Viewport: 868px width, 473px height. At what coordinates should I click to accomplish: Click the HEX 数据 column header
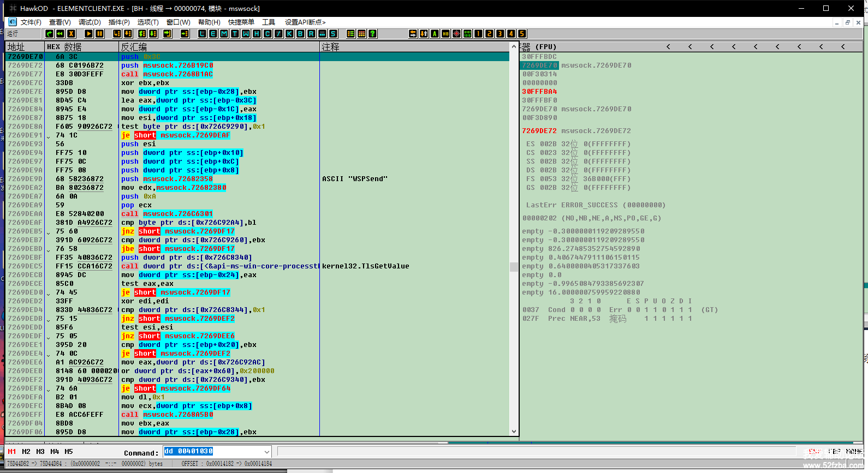coord(82,47)
